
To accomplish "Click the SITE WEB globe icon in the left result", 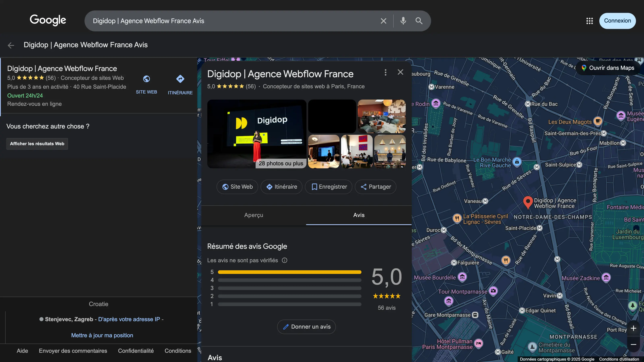I will tap(147, 79).
